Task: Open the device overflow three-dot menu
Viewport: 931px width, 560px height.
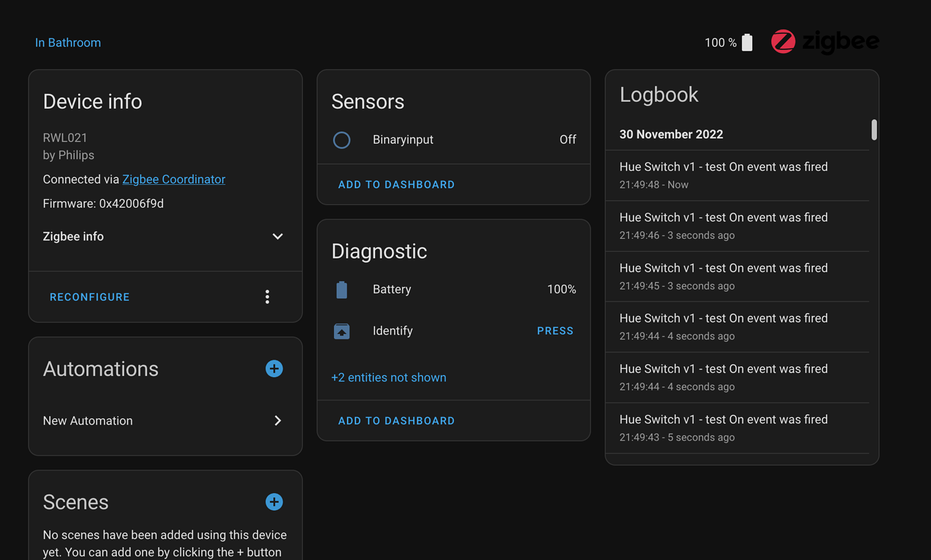Action: pyautogui.click(x=267, y=296)
